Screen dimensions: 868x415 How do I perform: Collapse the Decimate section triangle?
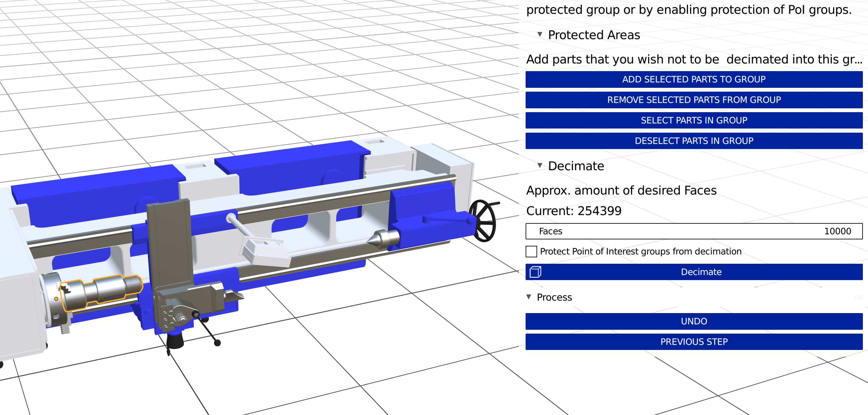click(x=540, y=166)
